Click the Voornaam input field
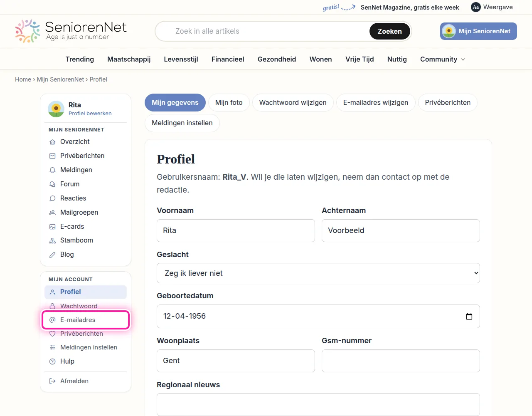Screen dimensions: 532x416 [236, 231]
